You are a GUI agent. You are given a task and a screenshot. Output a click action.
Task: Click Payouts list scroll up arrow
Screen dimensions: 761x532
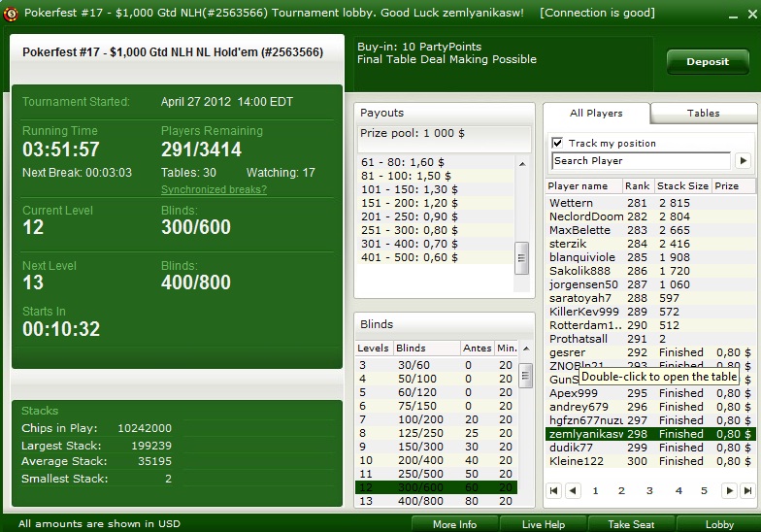(x=522, y=165)
